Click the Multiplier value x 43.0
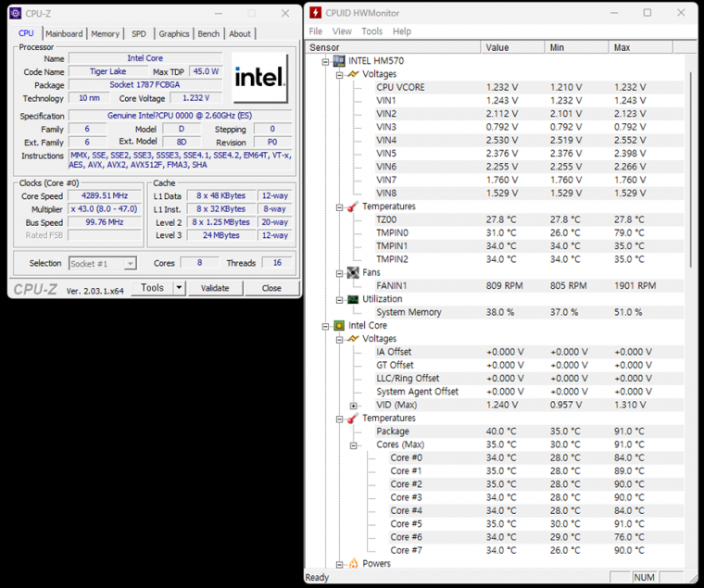704x588 pixels. [x=104, y=209]
